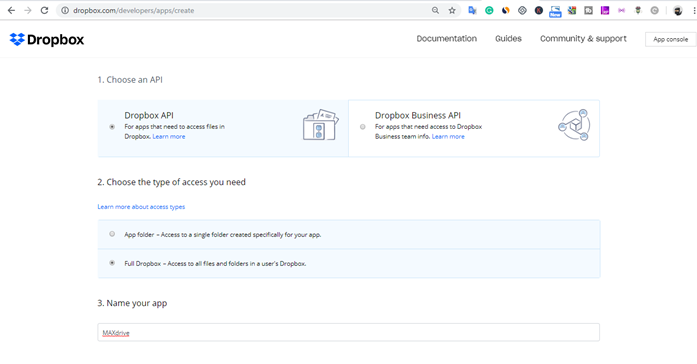Screen dimensions: 697x364
Task: Click 'Full Dropbox – Access to all files' text
Action: point(215,264)
